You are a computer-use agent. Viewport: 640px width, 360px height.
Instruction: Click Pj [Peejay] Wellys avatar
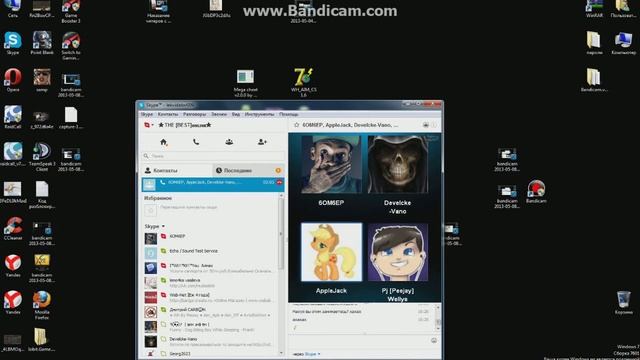(398, 252)
